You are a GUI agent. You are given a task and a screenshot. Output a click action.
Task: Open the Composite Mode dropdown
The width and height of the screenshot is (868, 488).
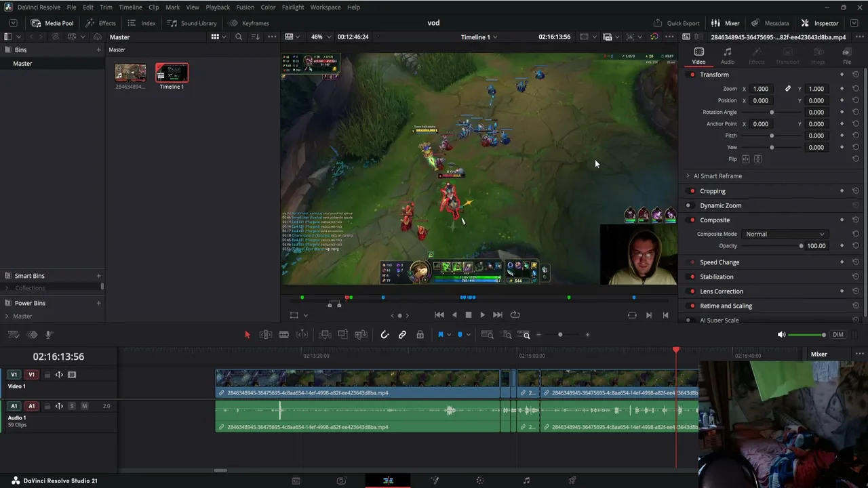click(x=785, y=234)
